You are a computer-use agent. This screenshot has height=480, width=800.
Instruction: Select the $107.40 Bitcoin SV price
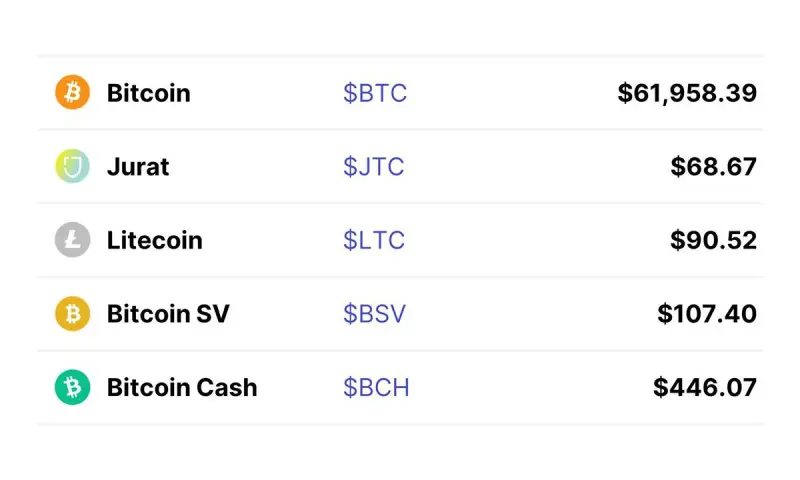pyautogui.click(x=707, y=314)
